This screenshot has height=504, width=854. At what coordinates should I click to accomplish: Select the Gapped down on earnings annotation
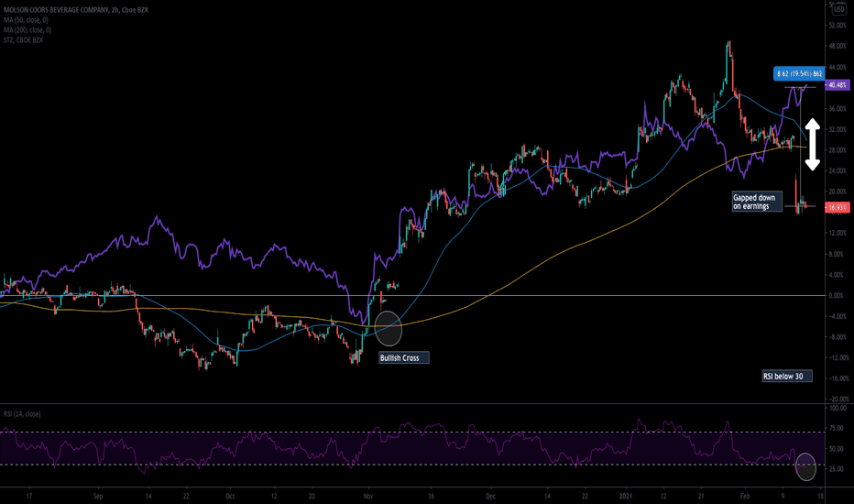(757, 202)
